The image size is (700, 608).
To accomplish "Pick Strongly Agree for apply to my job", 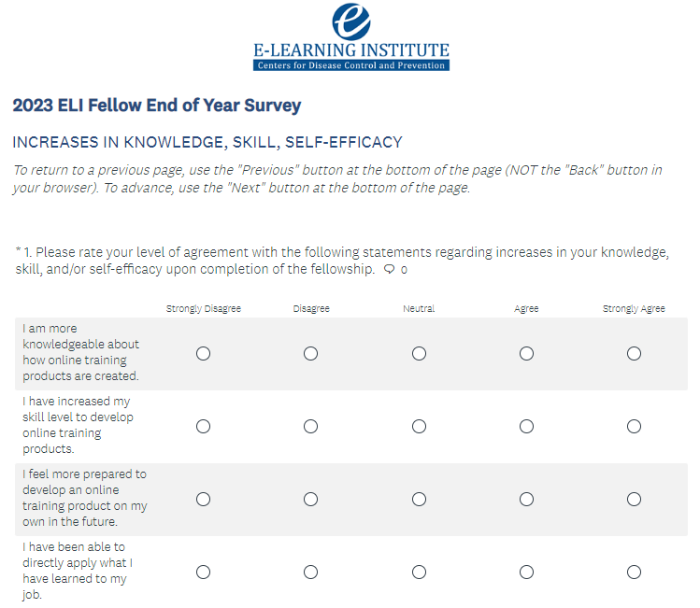I will pyautogui.click(x=634, y=572).
